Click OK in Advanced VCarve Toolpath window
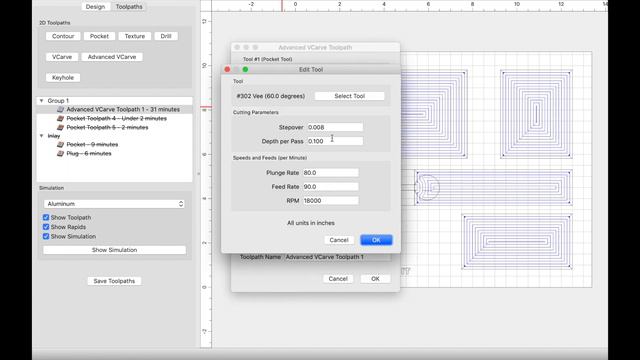 375,279
